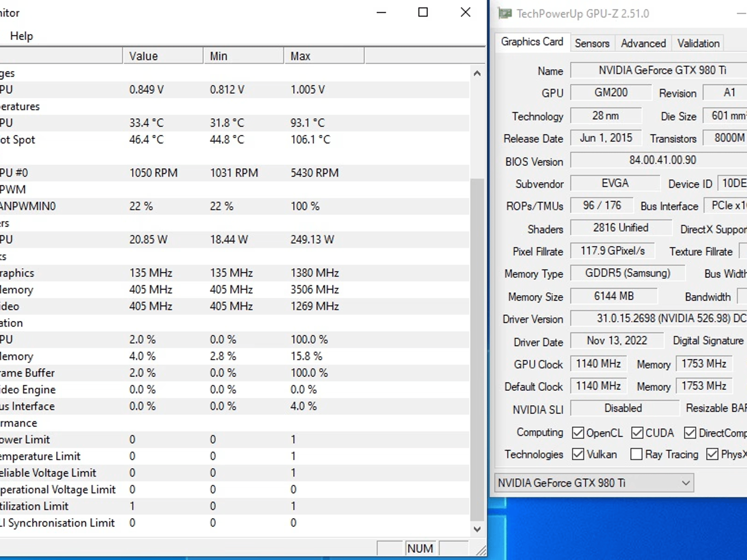Toggle the OpenCL checkbox
This screenshot has height=560, width=747.
pos(578,433)
